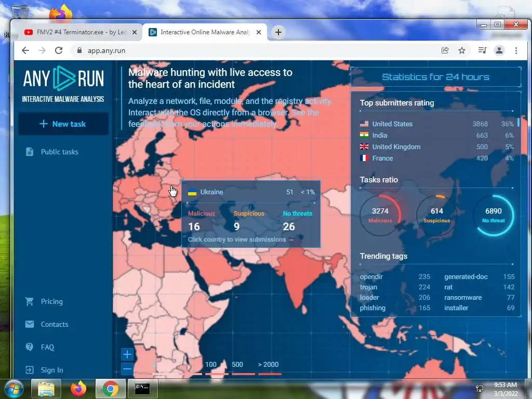
Task: Reload the current page
Action: 59,50
